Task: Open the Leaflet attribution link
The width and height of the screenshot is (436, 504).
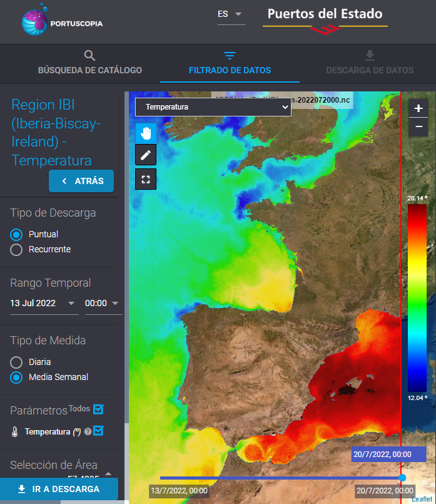Action: [422, 499]
